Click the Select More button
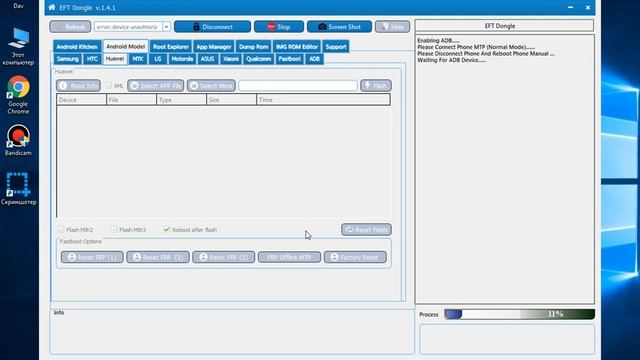Viewport: 640px width, 360px height. pyautogui.click(x=211, y=85)
